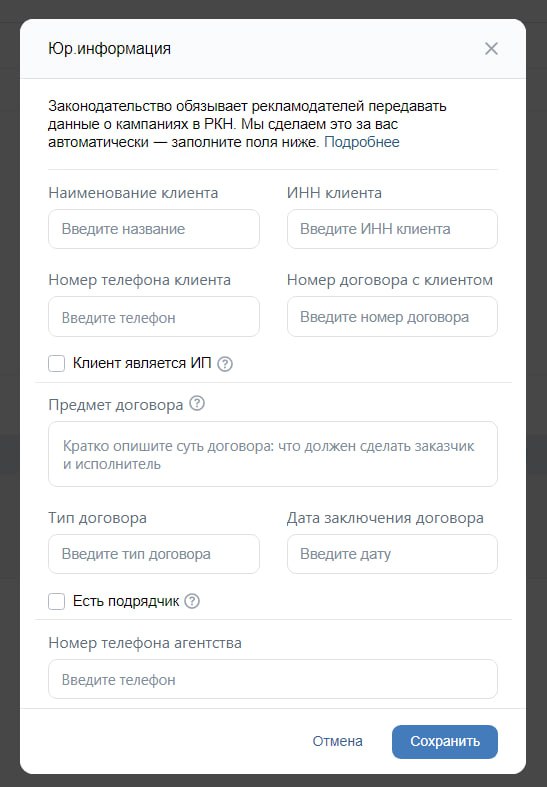Click the Есть подрядчик label text
This screenshot has height=787, width=547.
126,601
